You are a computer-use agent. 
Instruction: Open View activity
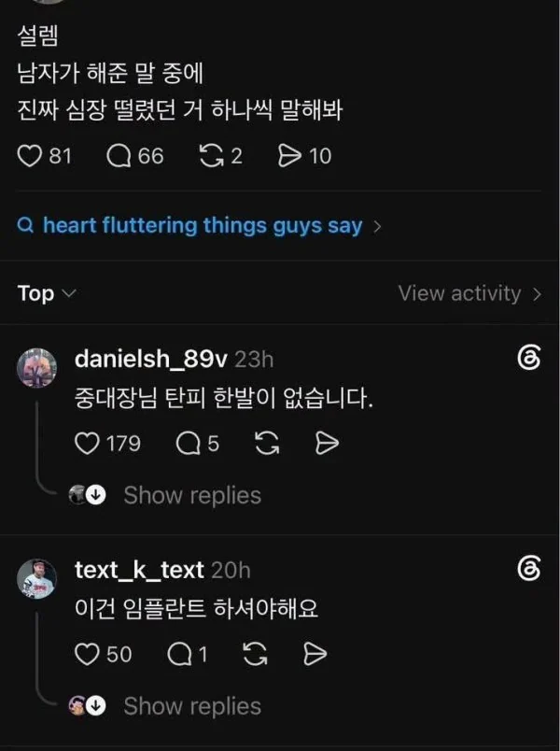(469, 293)
